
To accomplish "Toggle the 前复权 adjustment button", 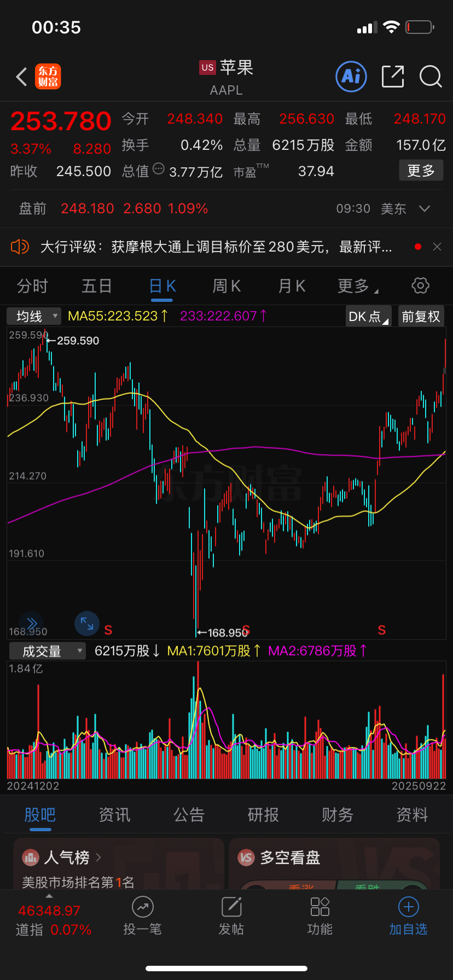I will (421, 316).
